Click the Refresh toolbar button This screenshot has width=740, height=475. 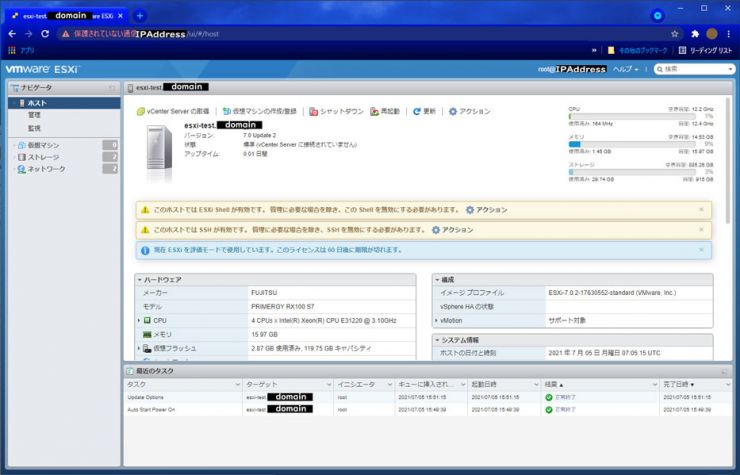click(x=424, y=111)
